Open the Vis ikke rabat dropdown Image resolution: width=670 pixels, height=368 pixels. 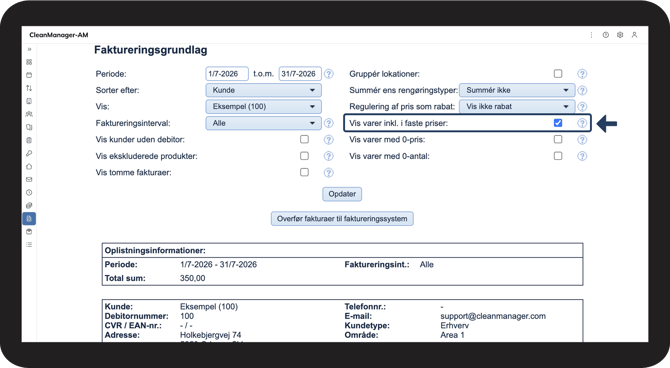click(x=517, y=106)
